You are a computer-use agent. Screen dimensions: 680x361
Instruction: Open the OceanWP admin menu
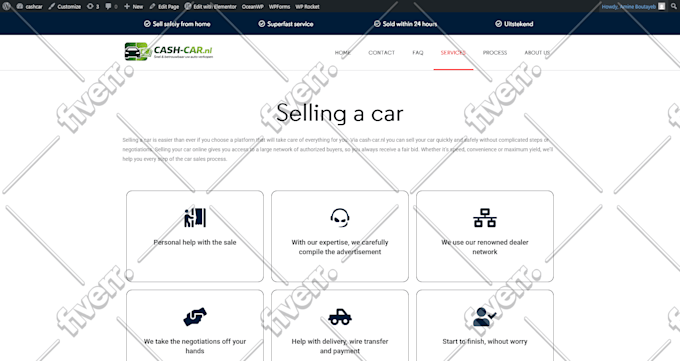[x=253, y=7]
